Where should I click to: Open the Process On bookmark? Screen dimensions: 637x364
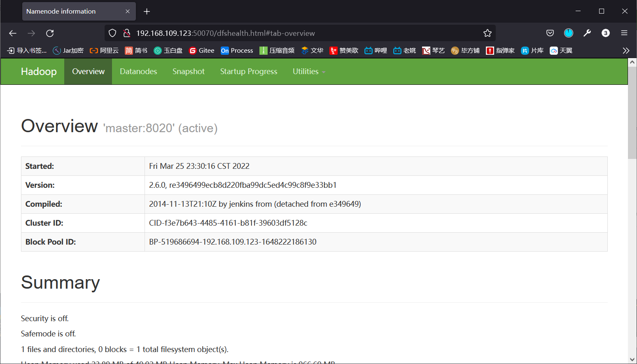pos(237,51)
